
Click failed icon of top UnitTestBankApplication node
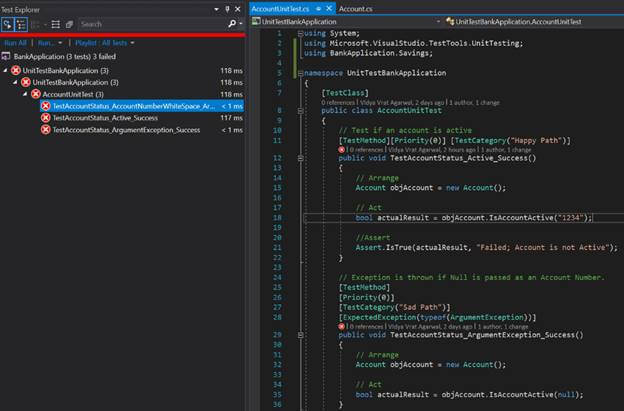[x=16, y=70]
